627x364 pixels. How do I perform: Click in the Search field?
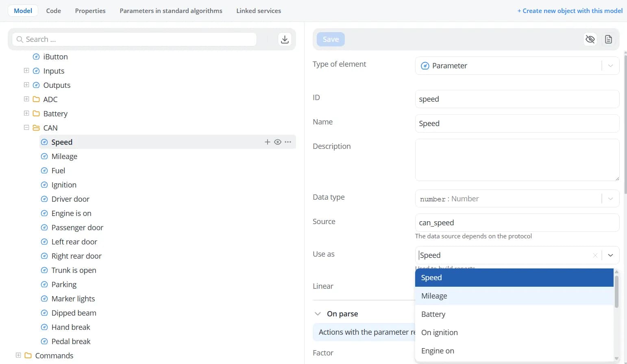134,39
